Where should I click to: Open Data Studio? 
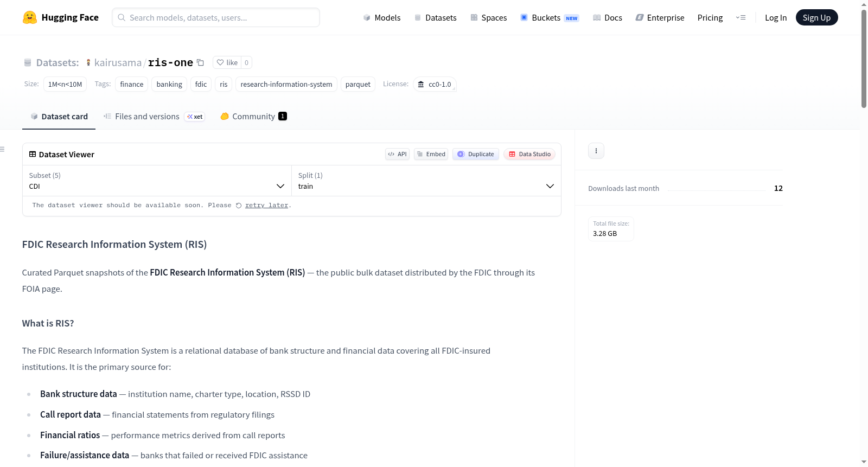point(529,154)
